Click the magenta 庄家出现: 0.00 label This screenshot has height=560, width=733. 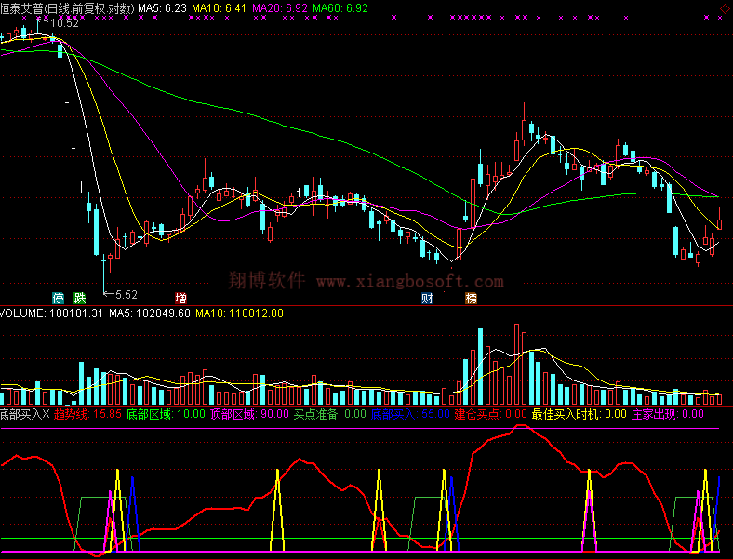668,414
